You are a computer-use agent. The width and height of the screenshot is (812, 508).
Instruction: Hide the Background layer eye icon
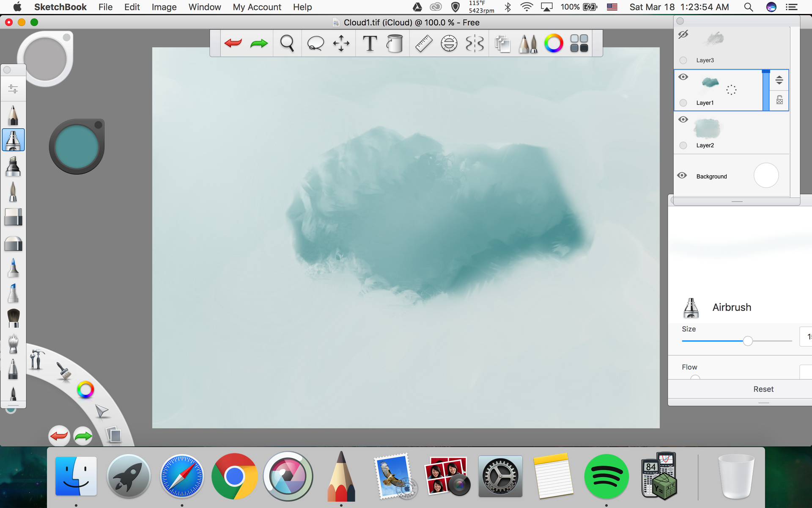pyautogui.click(x=682, y=176)
